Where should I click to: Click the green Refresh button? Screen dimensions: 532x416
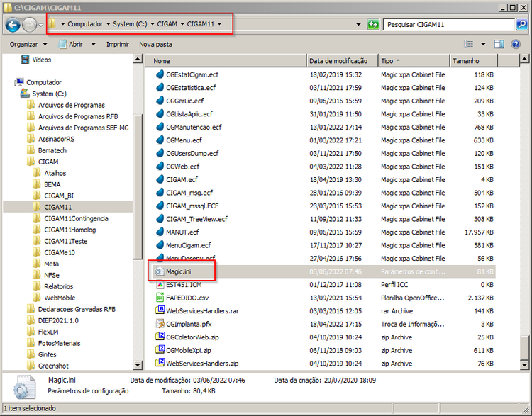373,24
